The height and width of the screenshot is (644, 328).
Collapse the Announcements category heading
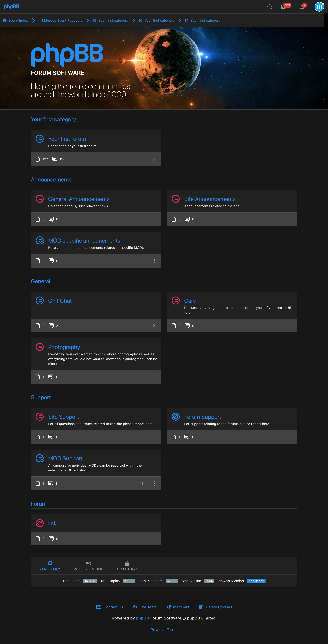[x=51, y=179]
